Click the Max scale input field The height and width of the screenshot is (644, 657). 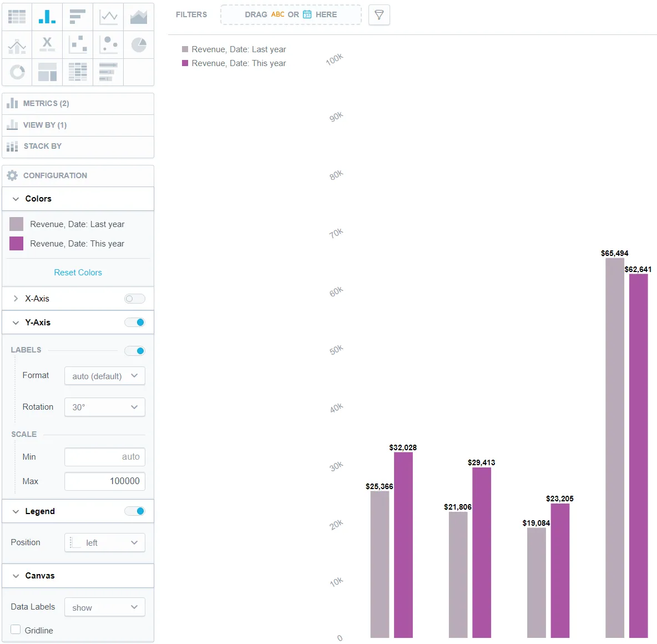[104, 481]
